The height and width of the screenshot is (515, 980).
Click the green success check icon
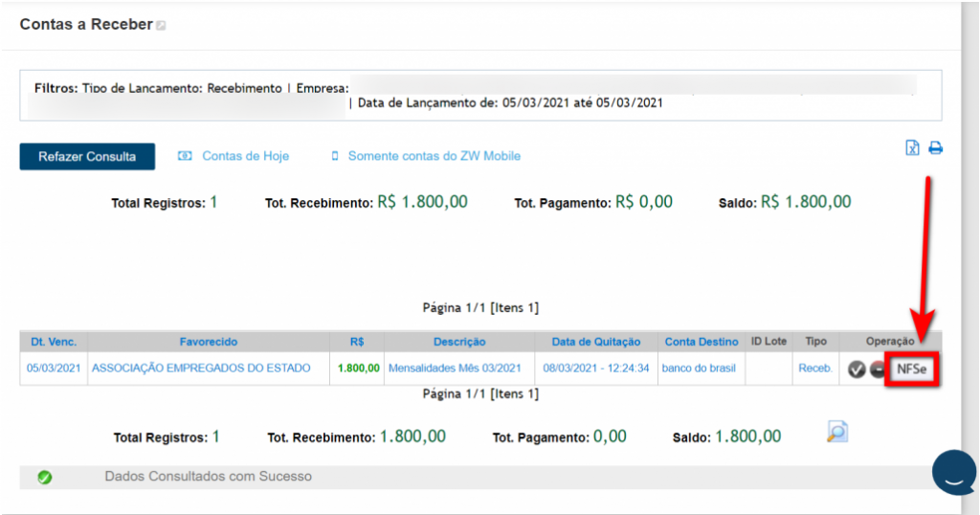(44, 477)
